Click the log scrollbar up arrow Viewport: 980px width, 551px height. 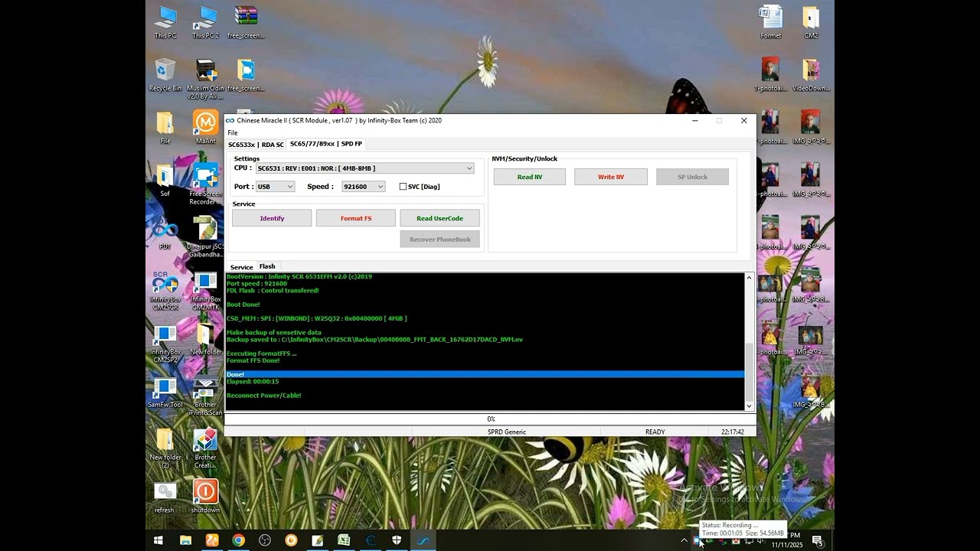click(x=749, y=278)
